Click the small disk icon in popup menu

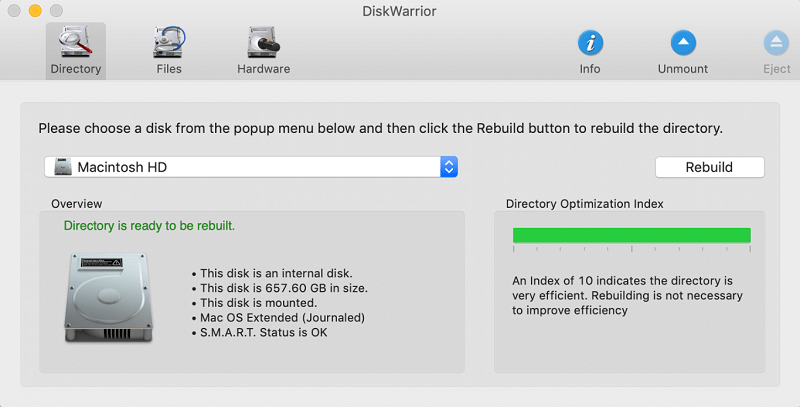61,167
